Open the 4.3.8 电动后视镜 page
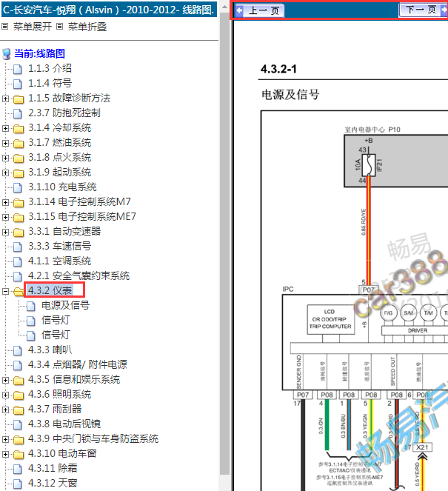This screenshot has height=491, width=448. pos(64,424)
